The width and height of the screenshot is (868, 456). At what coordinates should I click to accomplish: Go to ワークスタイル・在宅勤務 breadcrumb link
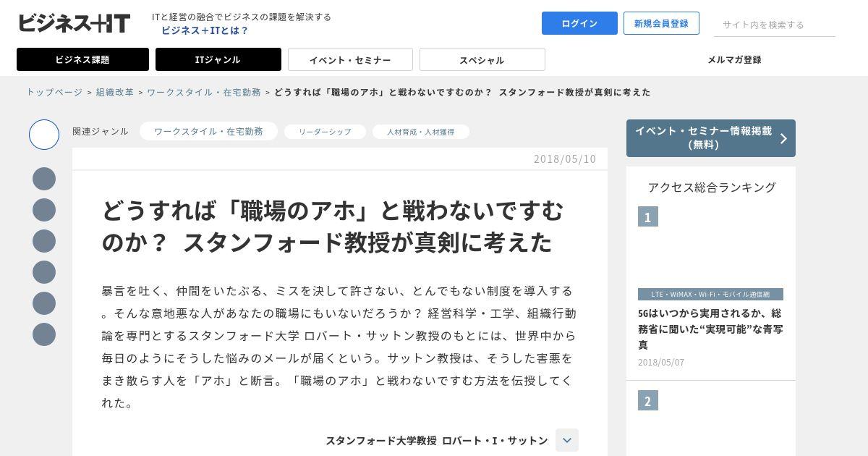tap(204, 92)
